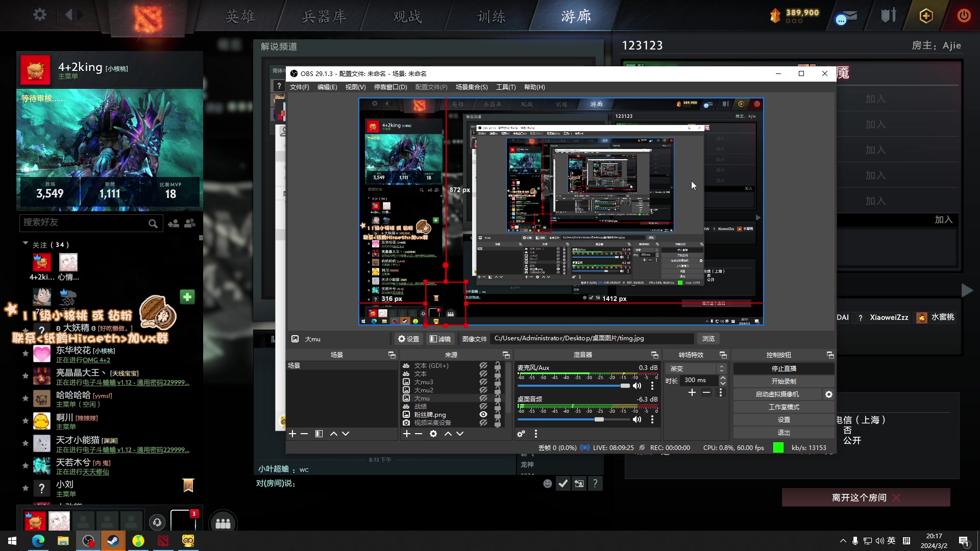
Task: Move the selected source down
Action: (x=460, y=434)
